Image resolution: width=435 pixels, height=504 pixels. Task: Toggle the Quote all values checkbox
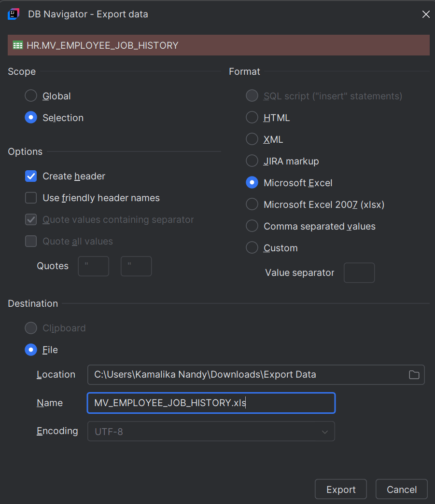(x=30, y=241)
